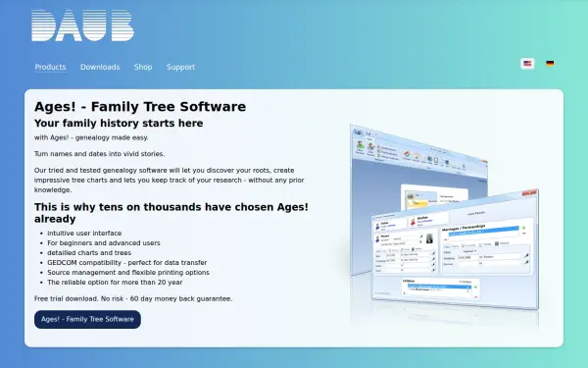Screen dimensions: 588x368
Task: Click the GEDCOM compatibility bullet
Action: tap(127, 262)
